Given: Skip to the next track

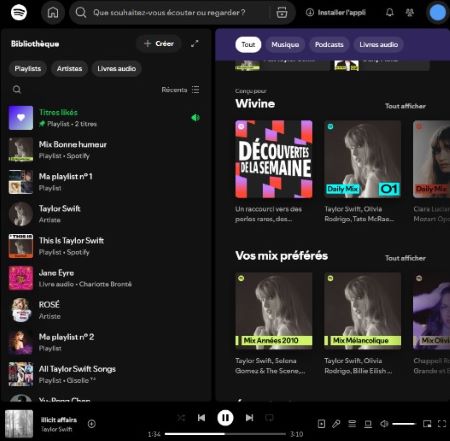Looking at the screenshot, I should 249,418.
